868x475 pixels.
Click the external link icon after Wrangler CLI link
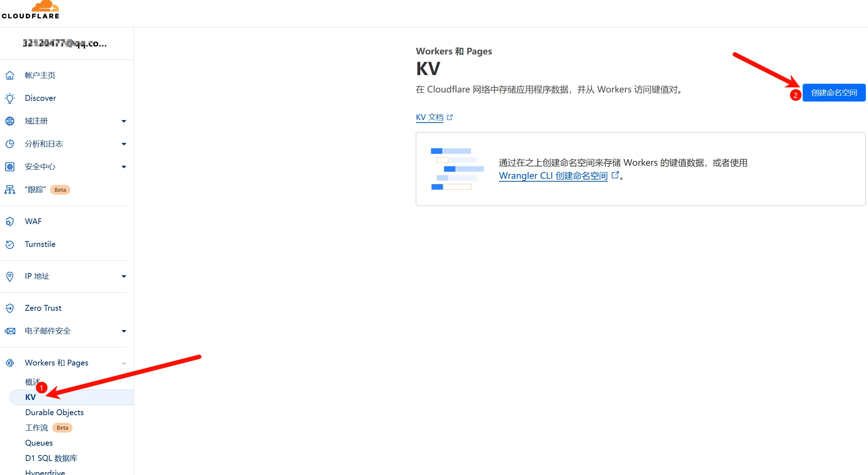[615, 175]
